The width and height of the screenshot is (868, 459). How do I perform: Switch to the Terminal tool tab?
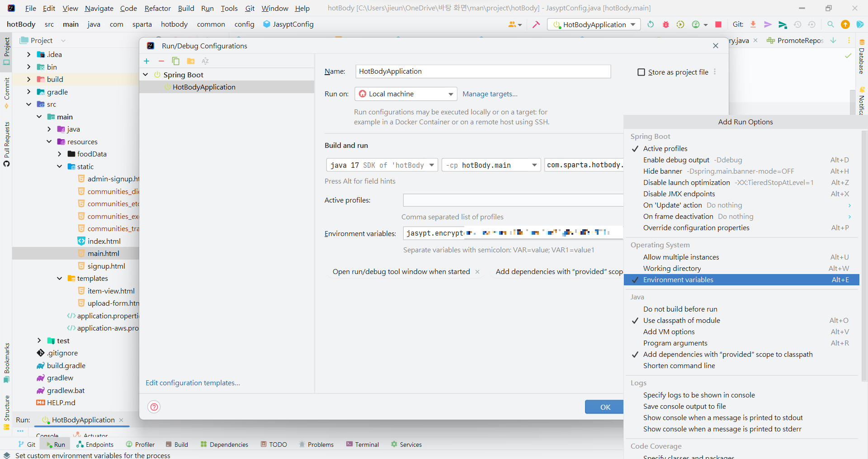coord(363,445)
